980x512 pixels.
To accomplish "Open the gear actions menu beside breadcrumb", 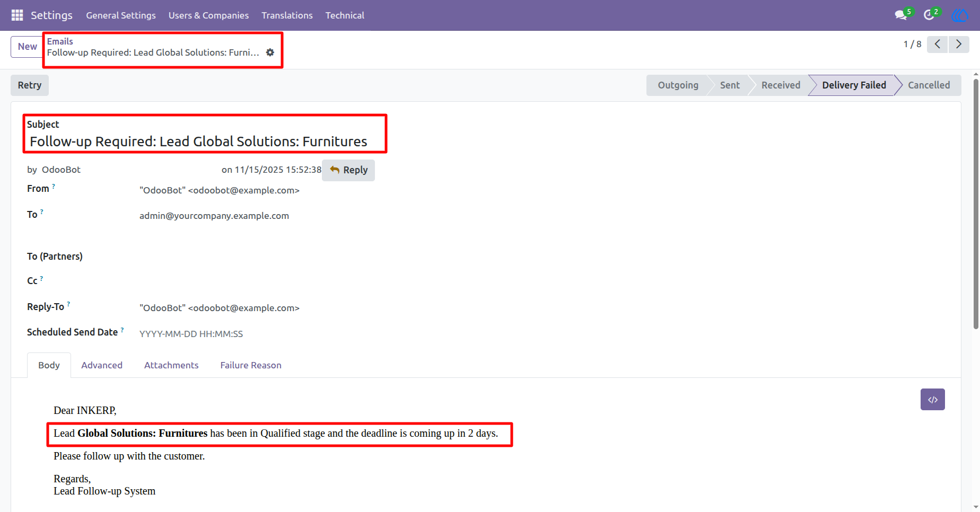I will coord(270,52).
